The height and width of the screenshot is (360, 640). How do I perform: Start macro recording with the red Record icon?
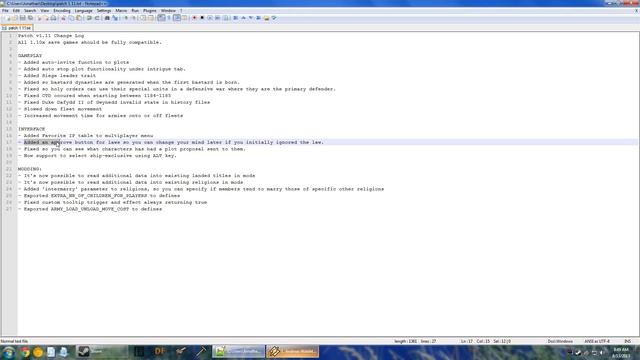pyautogui.click(x=194, y=18)
